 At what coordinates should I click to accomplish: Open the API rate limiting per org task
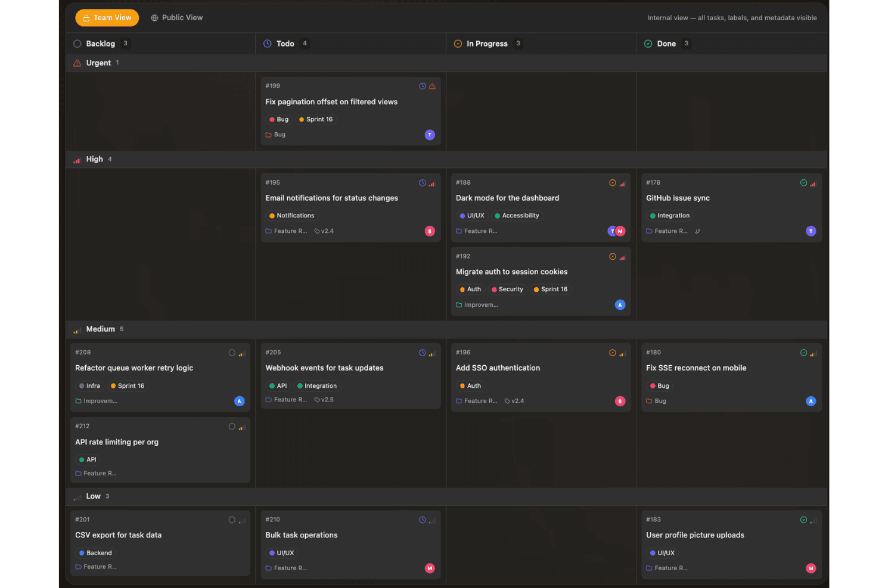click(x=160, y=450)
